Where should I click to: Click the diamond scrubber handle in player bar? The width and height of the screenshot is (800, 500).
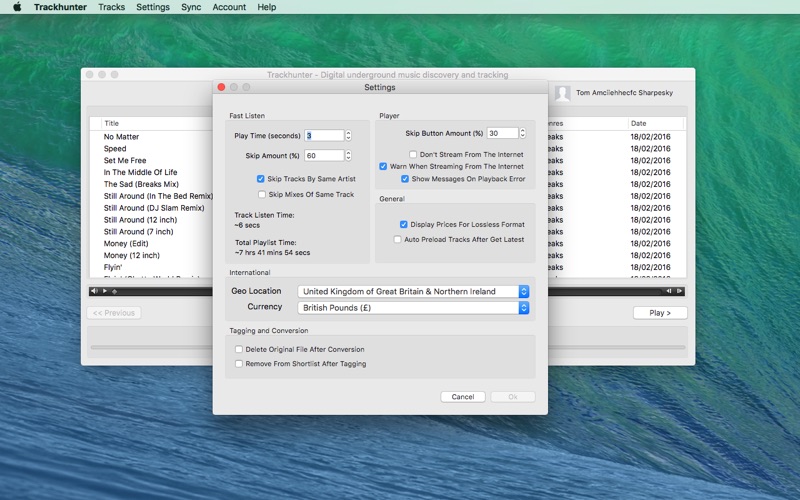click(x=114, y=291)
